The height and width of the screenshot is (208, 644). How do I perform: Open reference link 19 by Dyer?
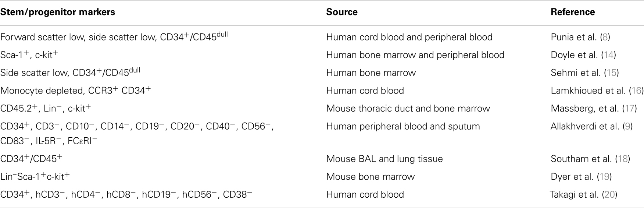(604, 177)
